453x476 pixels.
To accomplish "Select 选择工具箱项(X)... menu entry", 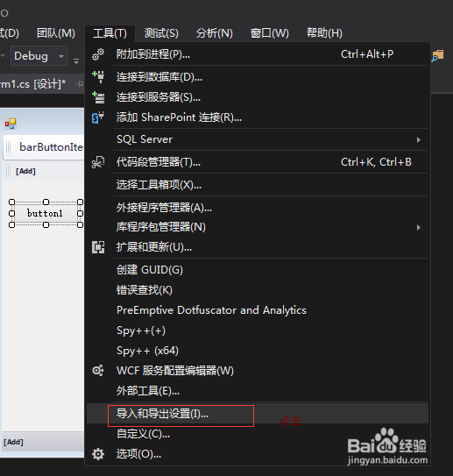I will [x=258, y=185].
